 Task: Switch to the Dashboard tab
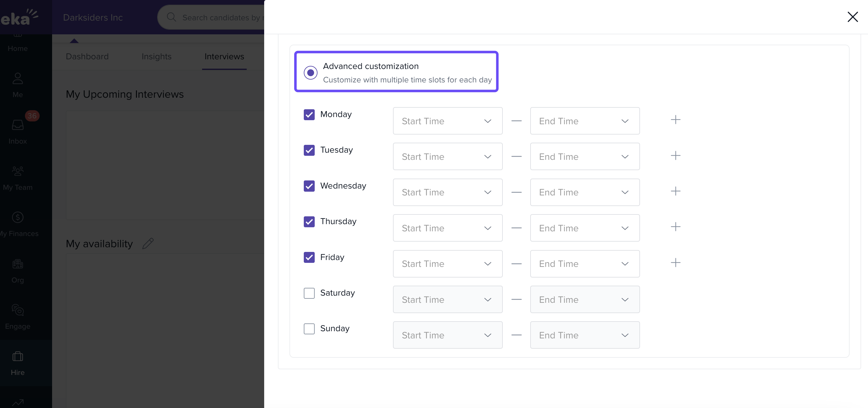tap(87, 57)
